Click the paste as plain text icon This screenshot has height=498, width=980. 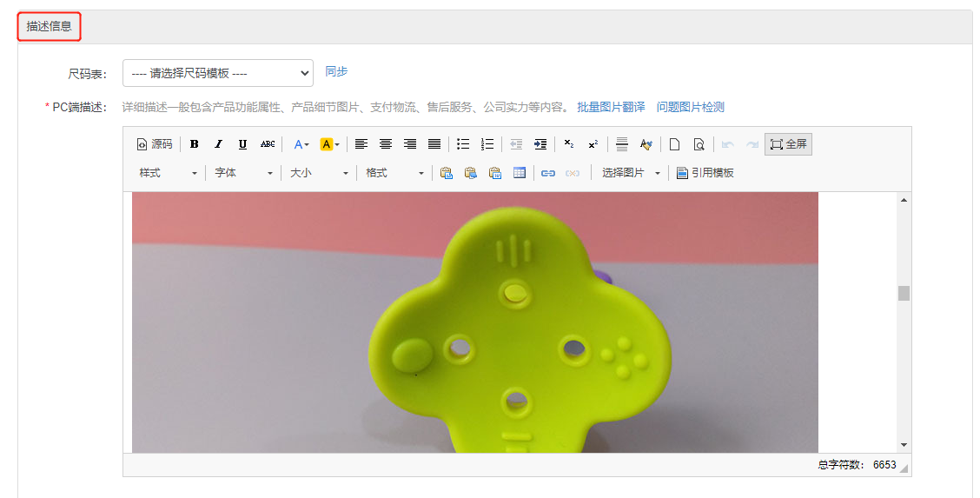click(x=471, y=173)
